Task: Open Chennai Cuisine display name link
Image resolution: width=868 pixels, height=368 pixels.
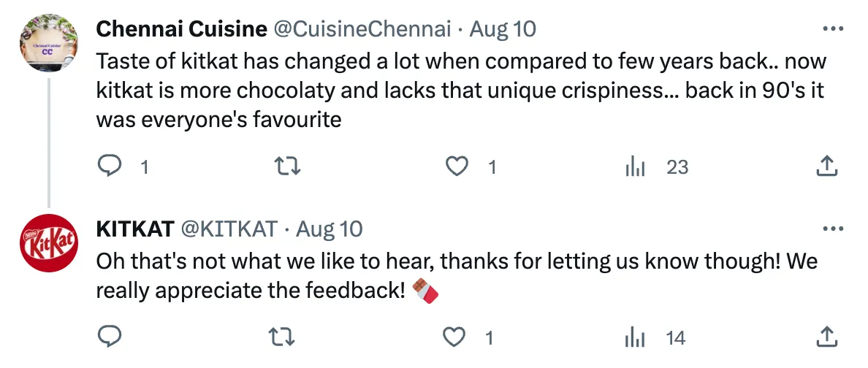Action: coord(181,29)
